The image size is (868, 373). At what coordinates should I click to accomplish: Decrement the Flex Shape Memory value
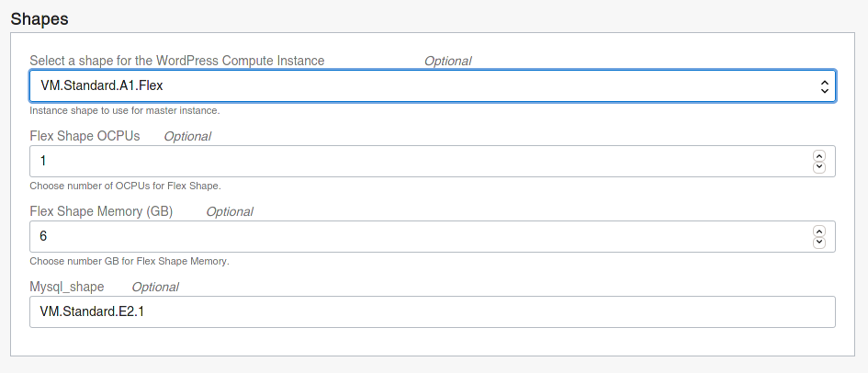(819, 243)
